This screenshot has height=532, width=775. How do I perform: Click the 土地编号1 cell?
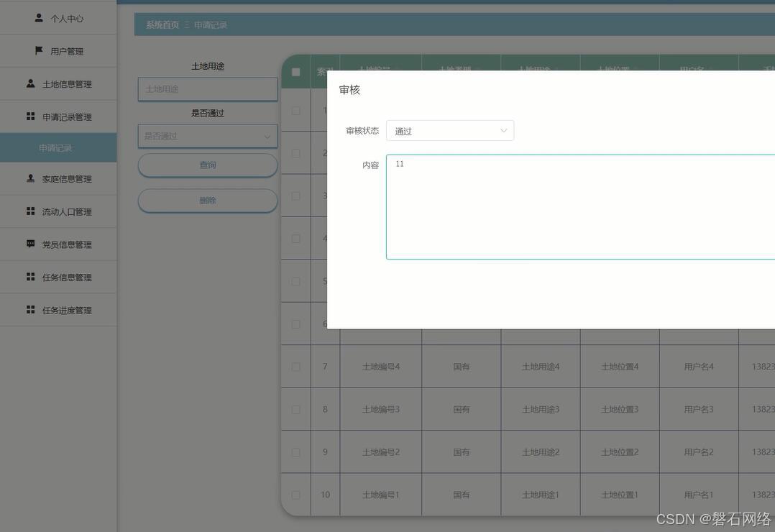(380, 495)
